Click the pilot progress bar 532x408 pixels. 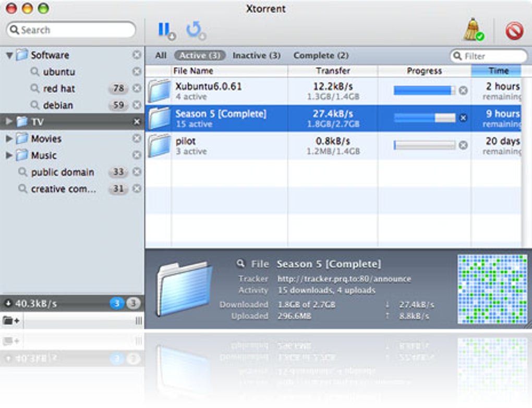point(425,145)
